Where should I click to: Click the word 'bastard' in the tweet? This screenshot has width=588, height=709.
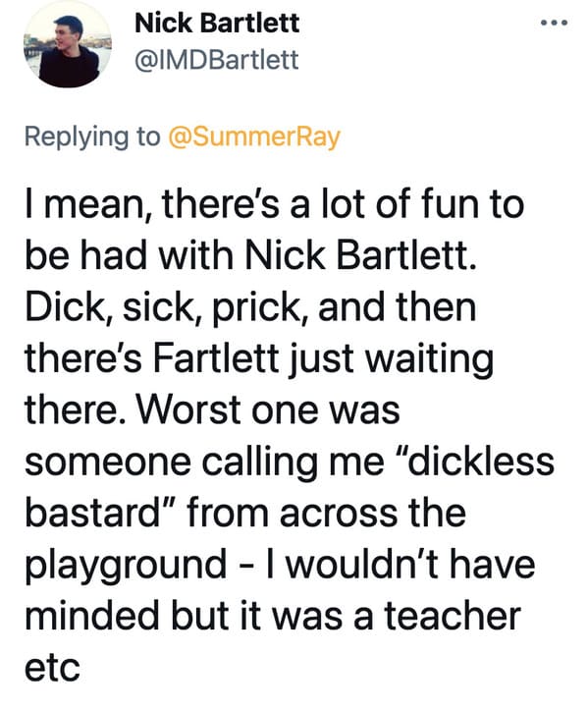(92, 513)
